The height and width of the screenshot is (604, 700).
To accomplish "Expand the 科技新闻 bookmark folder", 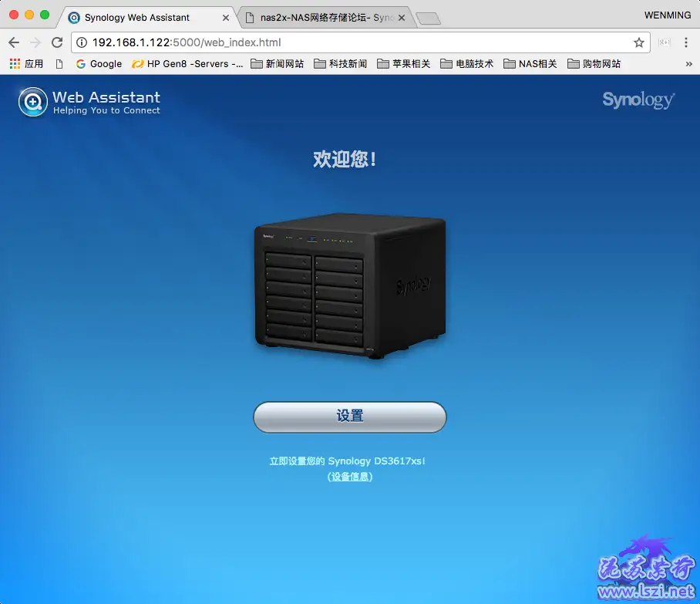I will point(340,64).
